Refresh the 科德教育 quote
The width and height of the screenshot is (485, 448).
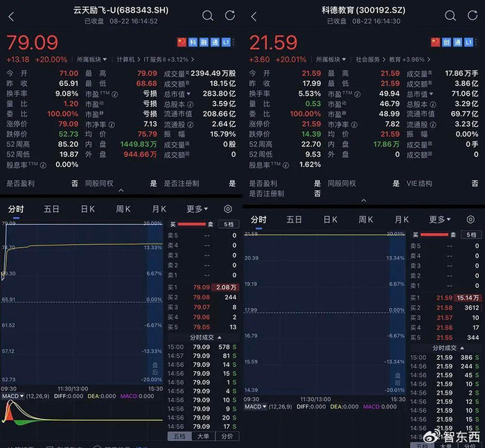coord(473,15)
